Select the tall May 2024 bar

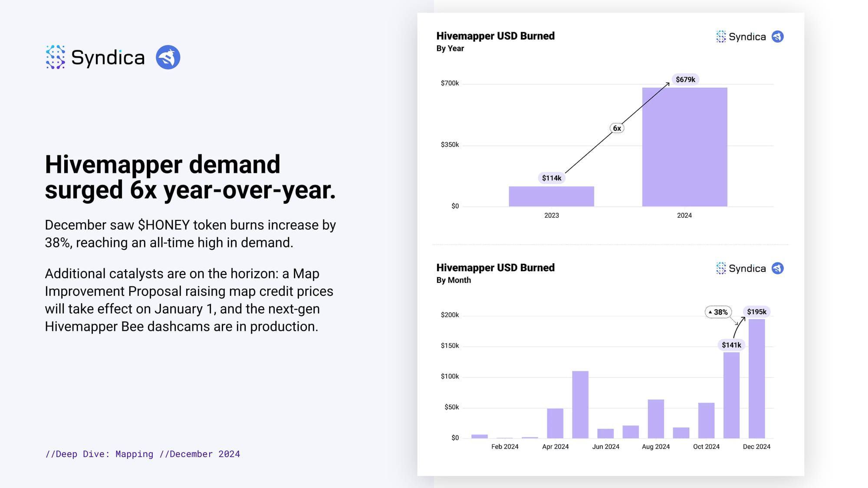(x=580, y=404)
